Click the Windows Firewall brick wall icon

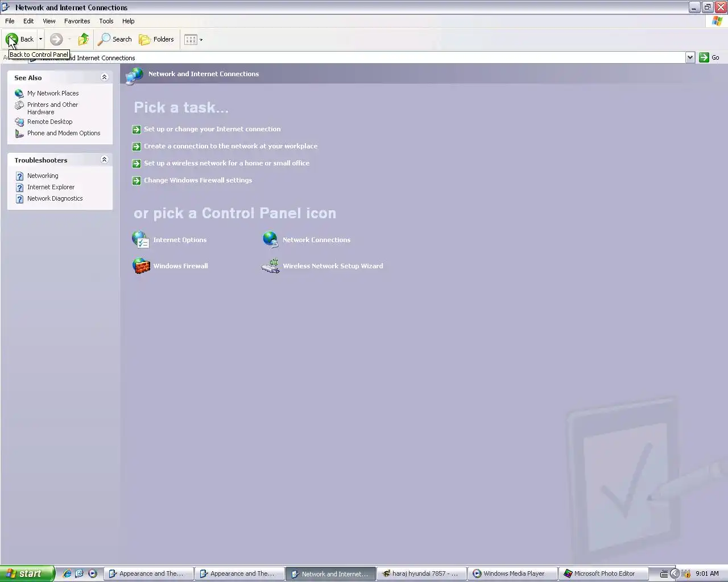141,265
